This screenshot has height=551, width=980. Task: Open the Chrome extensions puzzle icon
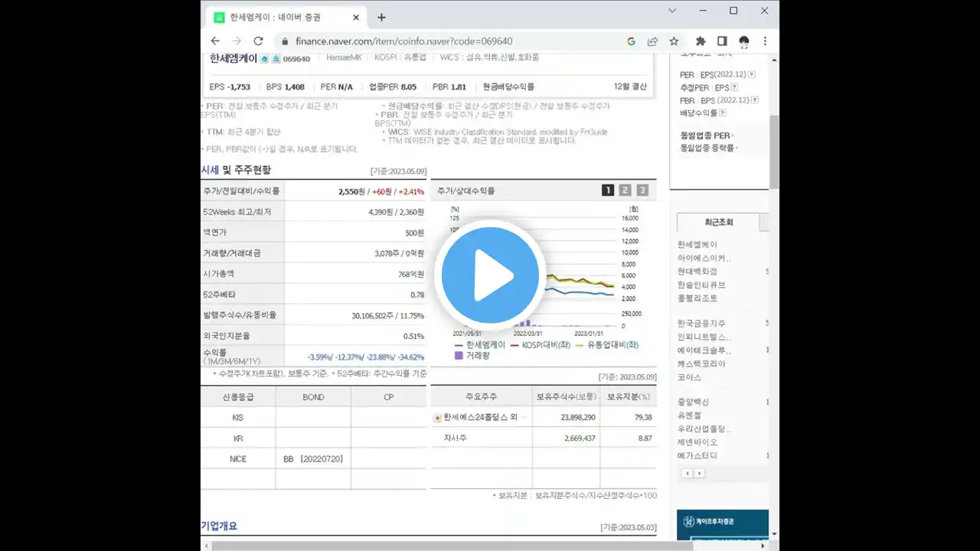pos(701,41)
